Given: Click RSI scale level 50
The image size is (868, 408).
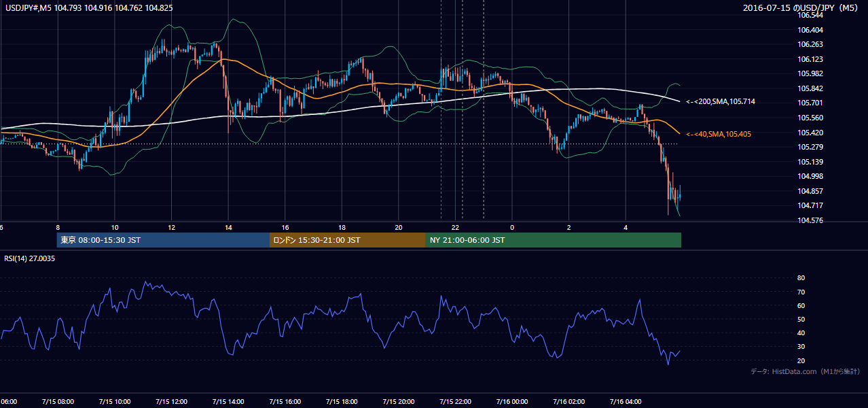Looking at the screenshot, I should [801, 319].
